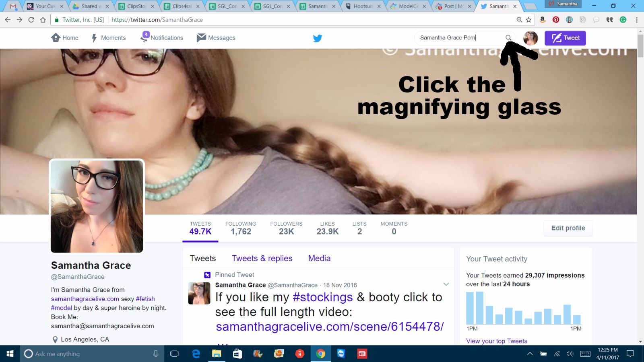Open Notifications with 4 new alerts
Viewport: 644px width, 362px height.
click(161, 38)
